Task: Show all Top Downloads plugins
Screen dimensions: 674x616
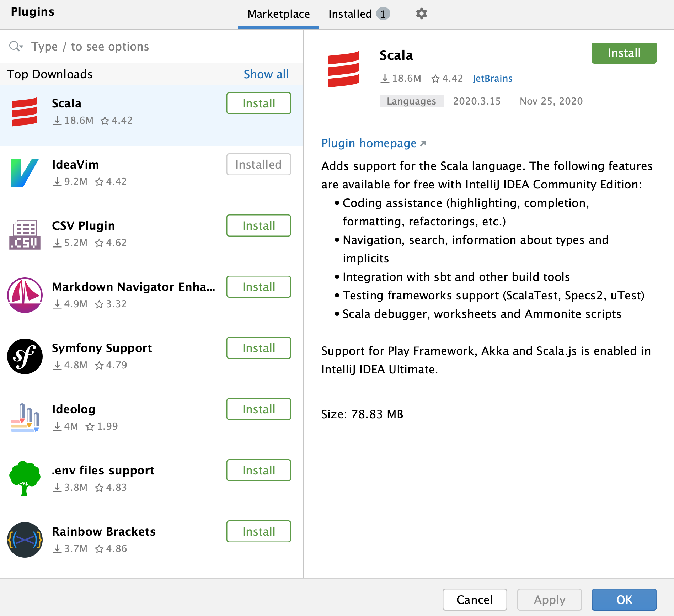Action: pos(266,74)
